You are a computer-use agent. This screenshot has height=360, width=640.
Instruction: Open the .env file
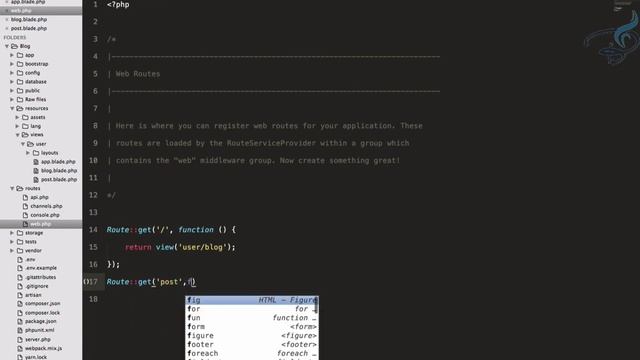click(x=30, y=260)
